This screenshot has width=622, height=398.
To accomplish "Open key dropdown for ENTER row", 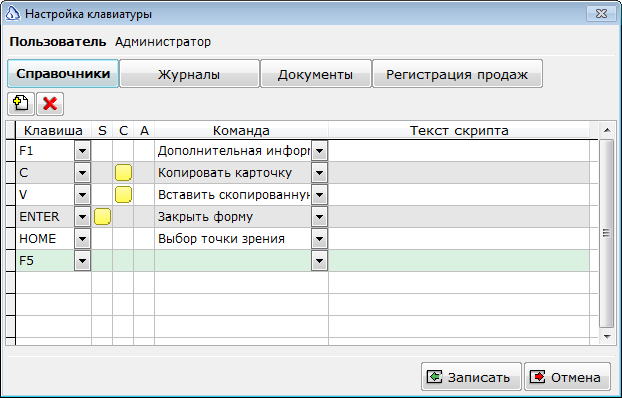I will coord(83,217).
